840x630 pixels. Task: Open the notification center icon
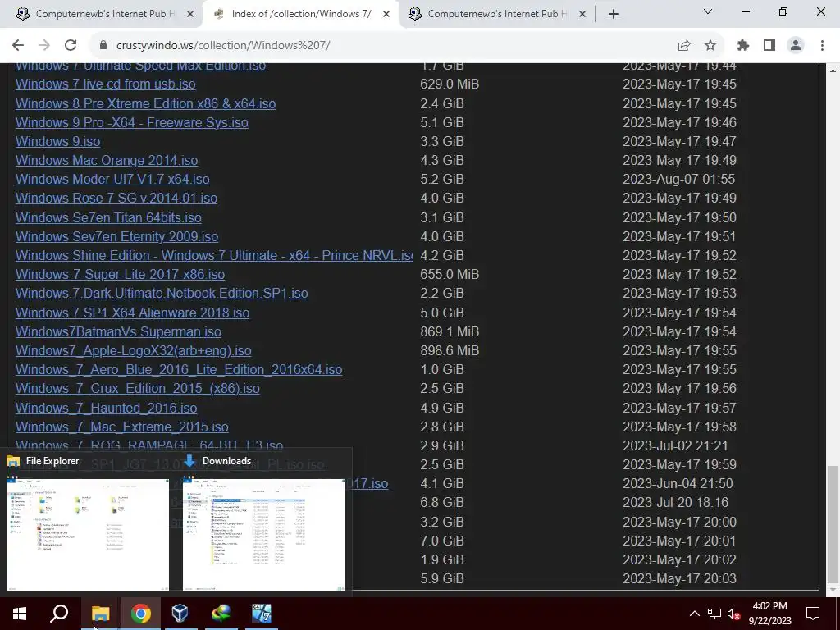(x=813, y=614)
